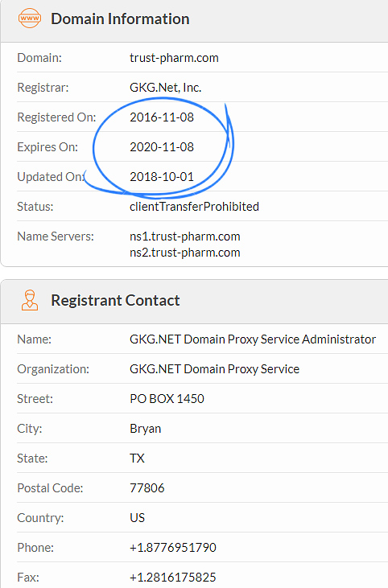Click the GKG.Net, Inc. registrar text

coord(166,88)
